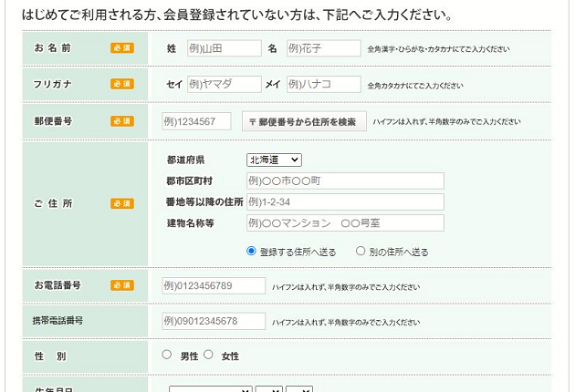Click the 必須 badge beside お名前
Viewport: 575px width, 392px height.
click(122, 48)
